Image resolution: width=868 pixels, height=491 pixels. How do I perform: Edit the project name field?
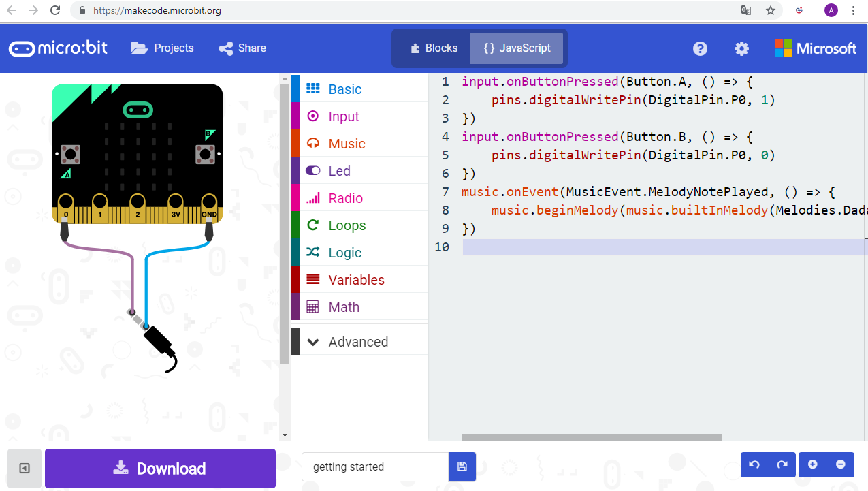(374, 466)
